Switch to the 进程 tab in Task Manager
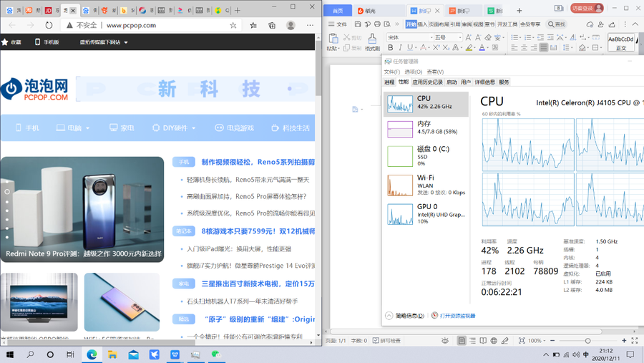Screen dimensions: 644x363 [389, 82]
